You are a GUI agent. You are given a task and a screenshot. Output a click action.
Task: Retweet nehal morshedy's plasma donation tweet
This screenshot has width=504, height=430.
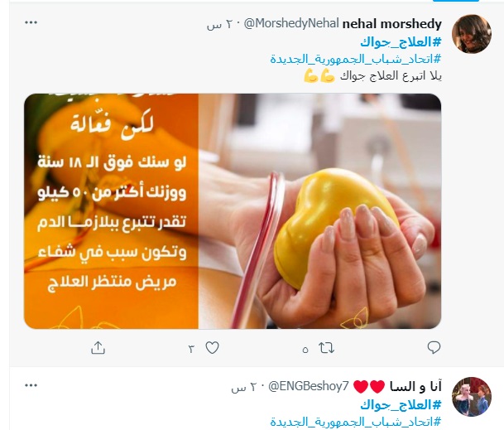[x=326, y=348]
